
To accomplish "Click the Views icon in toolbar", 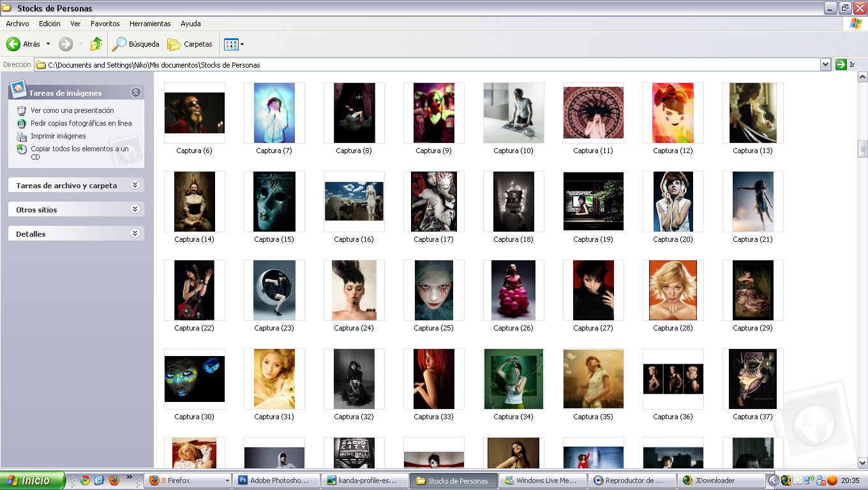I will tap(231, 44).
